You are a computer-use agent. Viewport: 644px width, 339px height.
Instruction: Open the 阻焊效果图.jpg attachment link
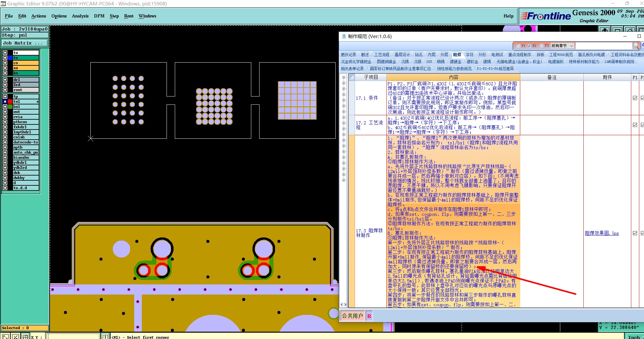(602, 233)
